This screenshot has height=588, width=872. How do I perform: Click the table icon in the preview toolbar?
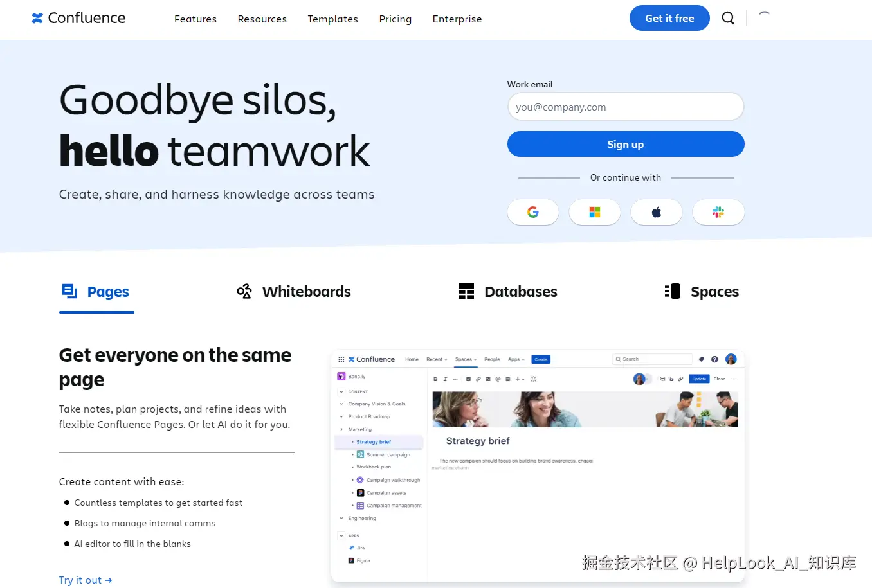[508, 379]
